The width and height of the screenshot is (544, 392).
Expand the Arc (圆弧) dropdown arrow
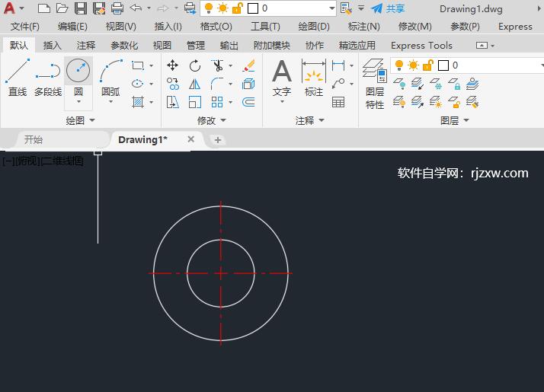pyautogui.click(x=110, y=101)
